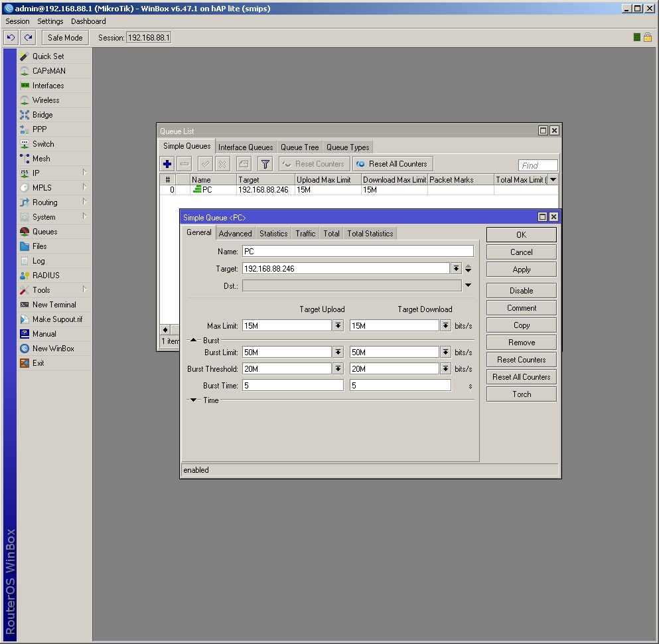Disable queue with X icon

[223, 164]
